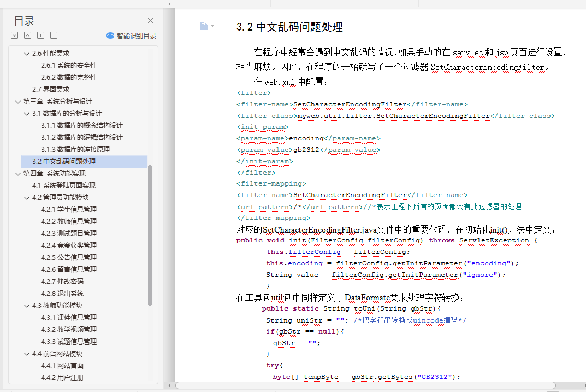
Task: Collapse the 4.3 教师功能模块 section
Action: coord(27,306)
